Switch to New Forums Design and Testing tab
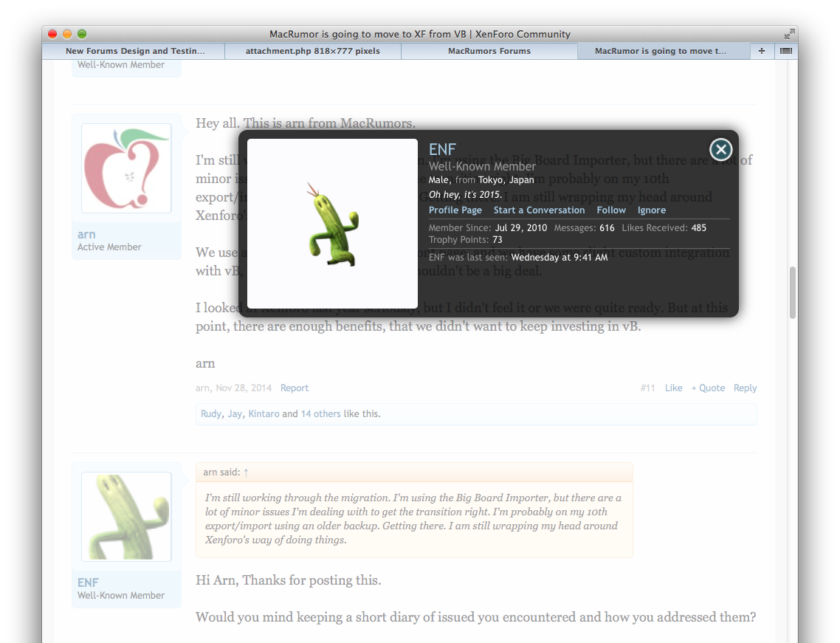840x643 pixels. click(134, 51)
